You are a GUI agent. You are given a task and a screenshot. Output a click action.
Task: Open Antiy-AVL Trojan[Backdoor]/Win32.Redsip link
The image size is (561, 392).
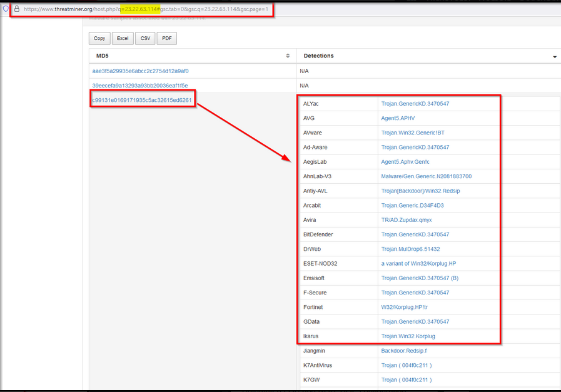pyautogui.click(x=420, y=191)
